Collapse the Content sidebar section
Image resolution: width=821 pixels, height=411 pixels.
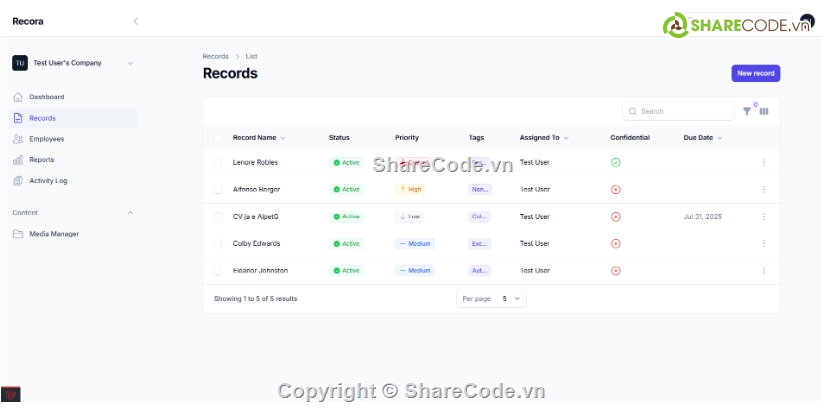click(129, 212)
